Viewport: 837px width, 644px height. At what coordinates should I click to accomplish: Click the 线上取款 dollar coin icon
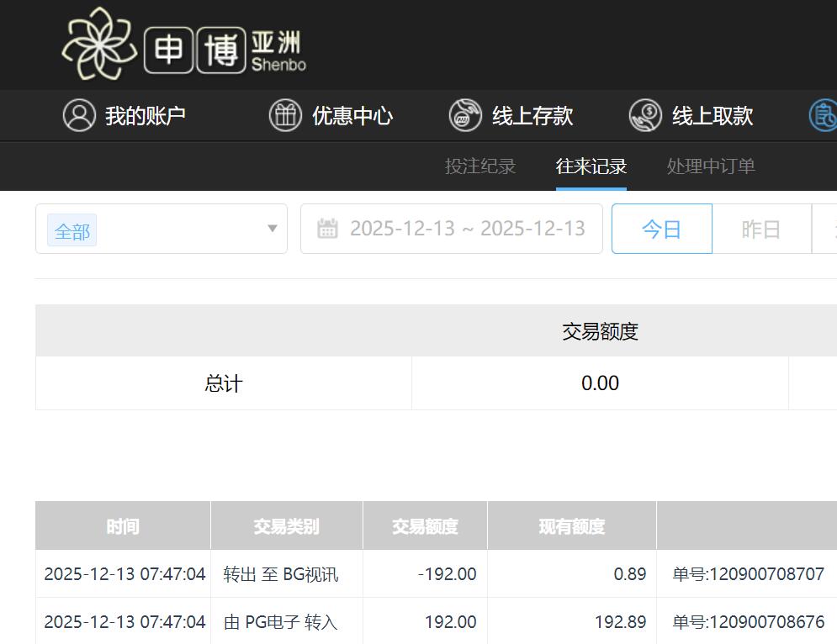(x=645, y=115)
